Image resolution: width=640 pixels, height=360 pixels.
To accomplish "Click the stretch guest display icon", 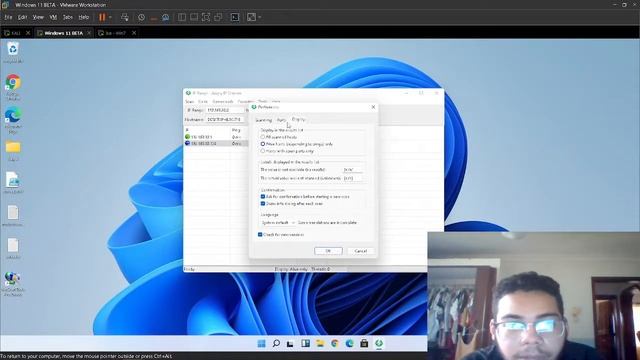I will point(251,17).
